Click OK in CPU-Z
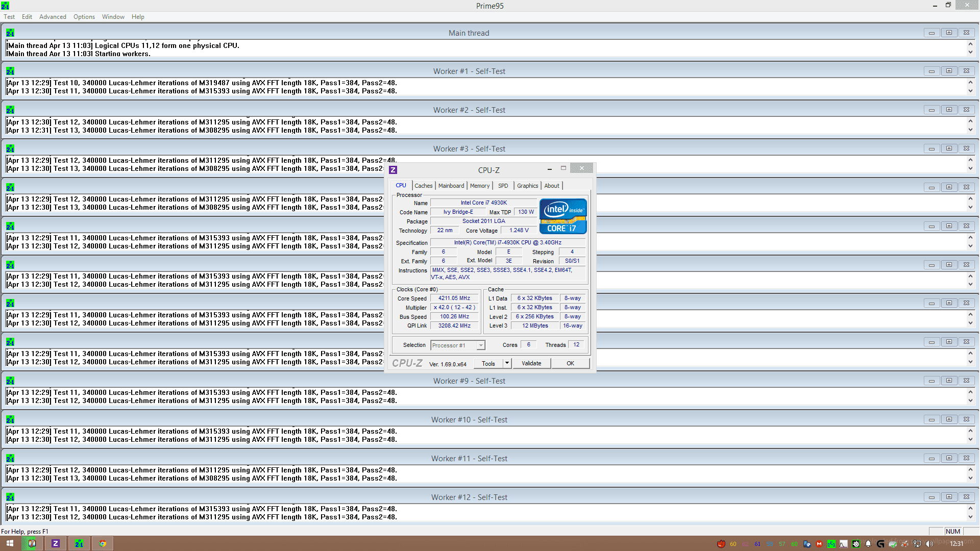The image size is (980, 551). pyautogui.click(x=570, y=363)
